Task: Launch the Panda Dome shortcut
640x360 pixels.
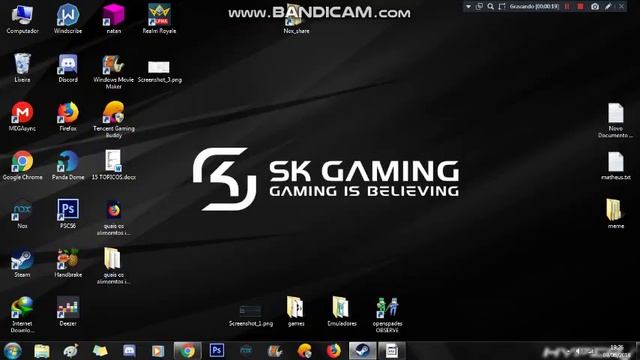Action: coord(68,165)
